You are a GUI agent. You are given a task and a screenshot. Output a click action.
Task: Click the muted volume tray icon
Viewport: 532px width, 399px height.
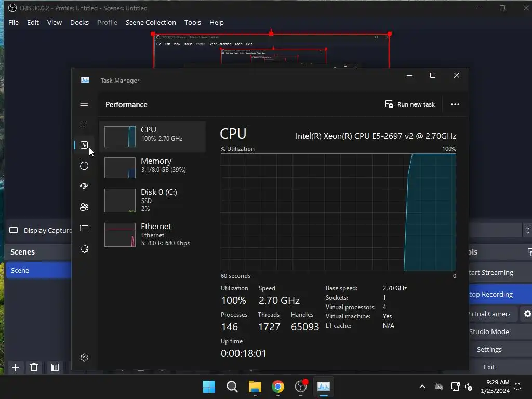469,387
